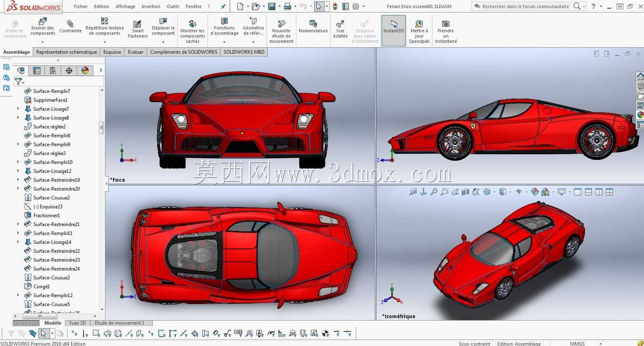Select the Fractionner1 feature
Image resolution: width=644 pixels, height=346 pixels.
[x=46, y=215]
